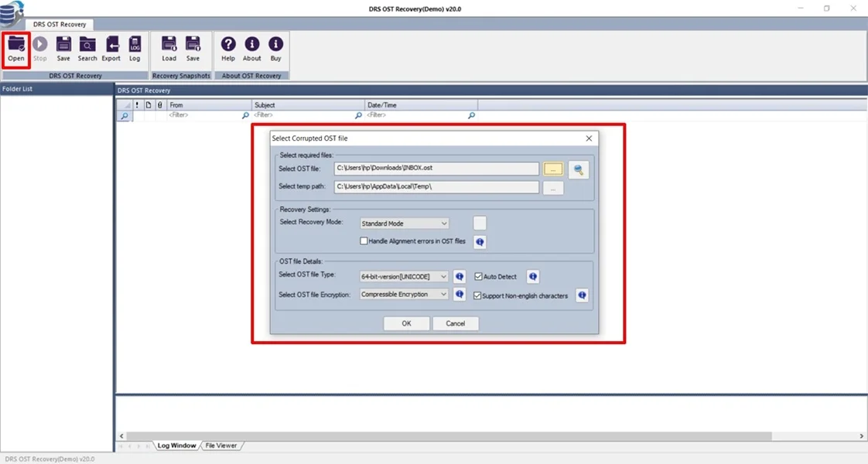Open the OST file Type dropdown

[x=404, y=277]
